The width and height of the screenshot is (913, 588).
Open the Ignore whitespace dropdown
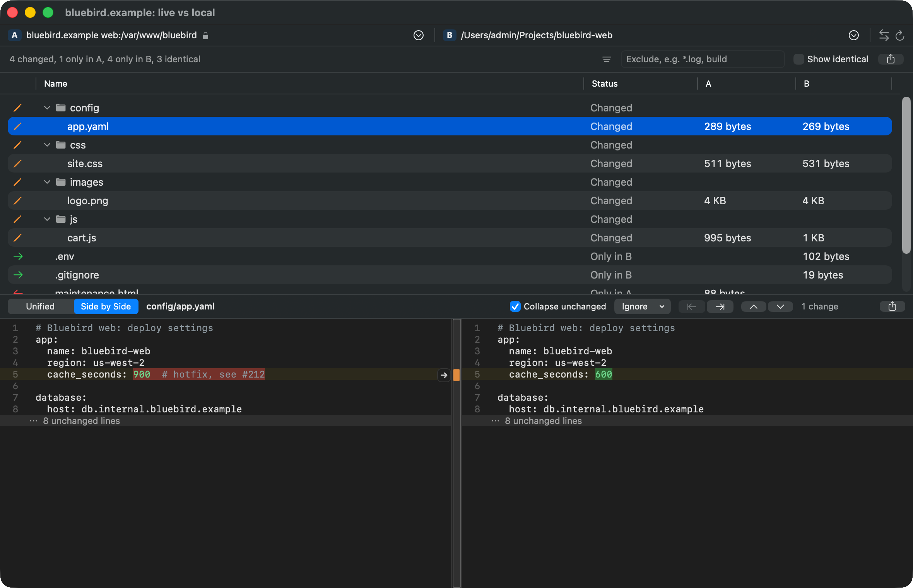pyautogui.click(x=642, y=306)
